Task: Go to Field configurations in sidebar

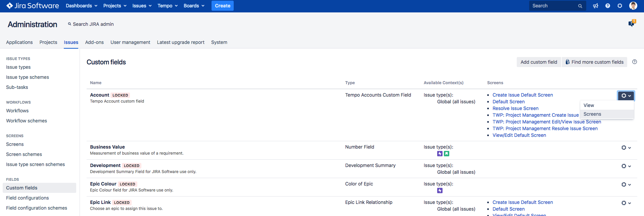Action: click(x=28, y=198)
